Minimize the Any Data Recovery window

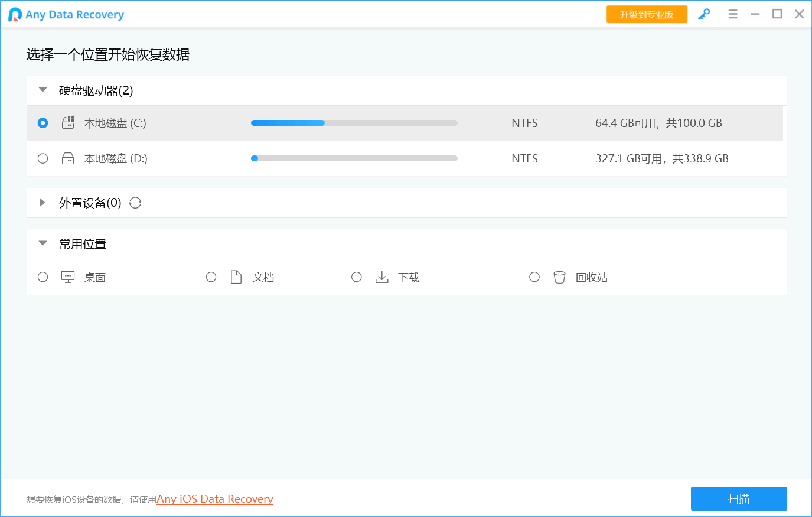(x=755, y=14)
